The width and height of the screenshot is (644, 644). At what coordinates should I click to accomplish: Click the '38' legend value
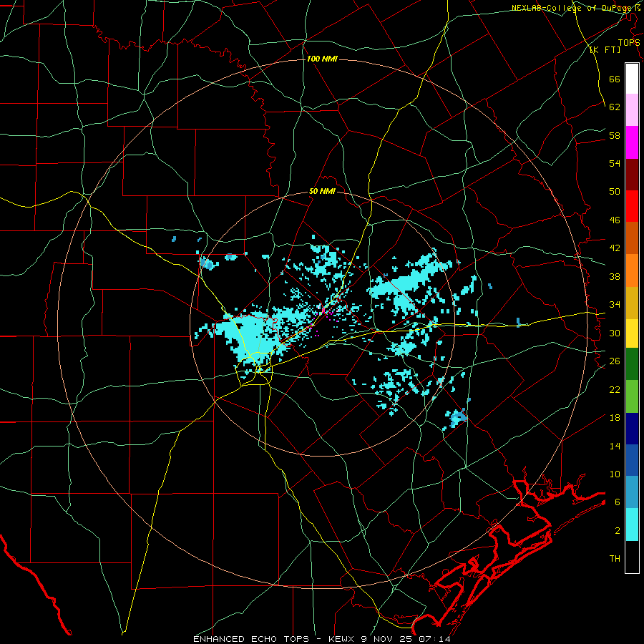point(615,276)
